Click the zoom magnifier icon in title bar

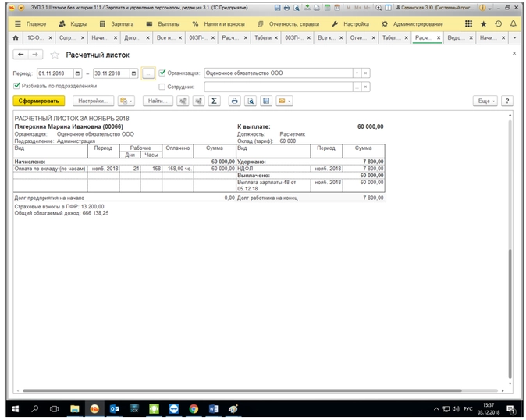[379, 8]
